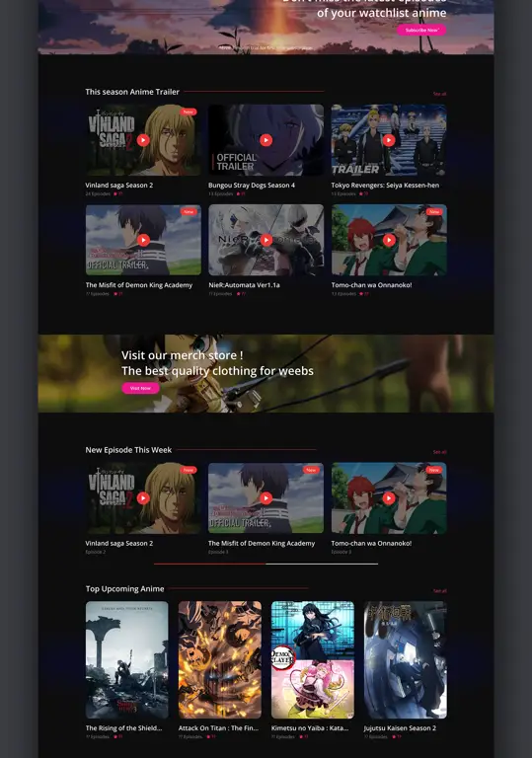Viewport: 532px width, 758px height.
Task: Play The Misfit of Demon King Academy in New Episode This Week
Action: coord(266,497)
